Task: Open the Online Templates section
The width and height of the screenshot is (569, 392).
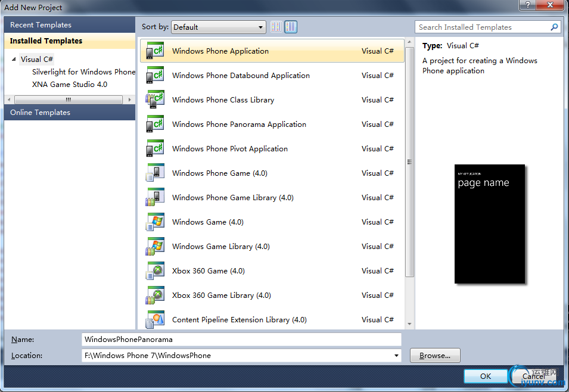Action: coord(70,112)
